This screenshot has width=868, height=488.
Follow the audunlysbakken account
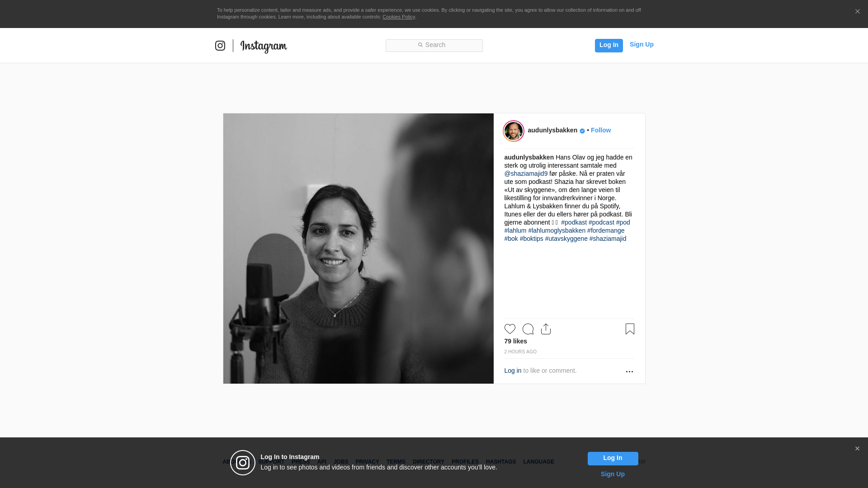point(600,130)
